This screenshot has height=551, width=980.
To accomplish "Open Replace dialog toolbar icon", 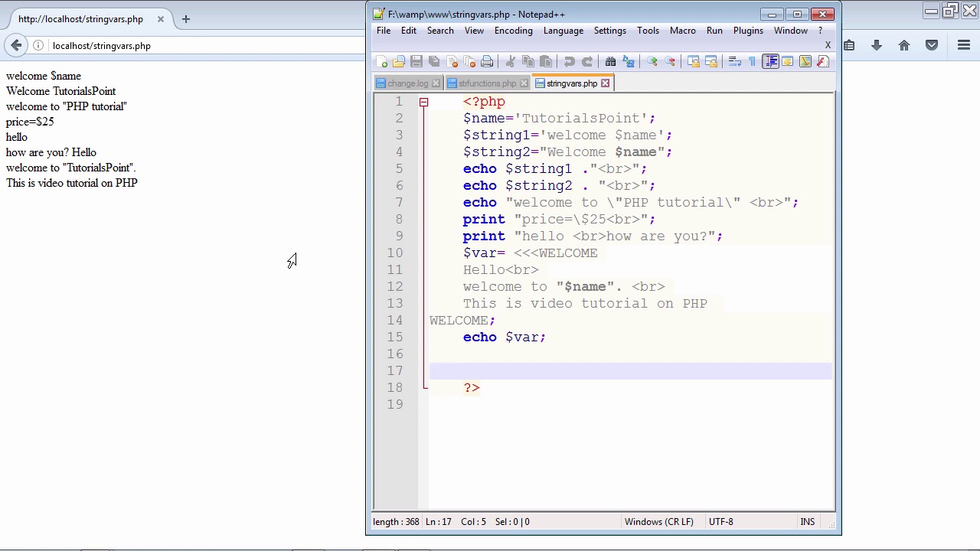I will click(629, 62).
